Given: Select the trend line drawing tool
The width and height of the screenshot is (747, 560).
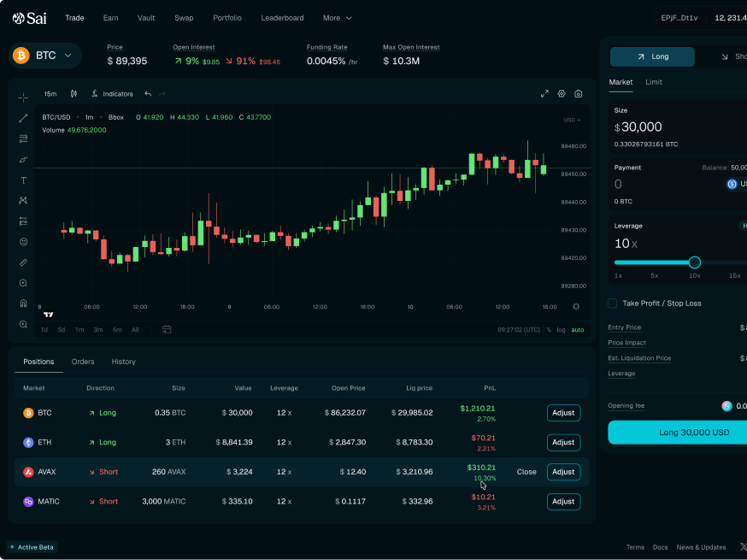Looking at the screenshot, I should pos(23,118).
